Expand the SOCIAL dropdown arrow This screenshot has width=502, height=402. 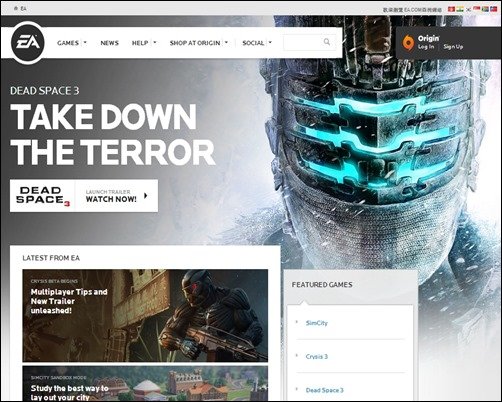click(270, 43)
